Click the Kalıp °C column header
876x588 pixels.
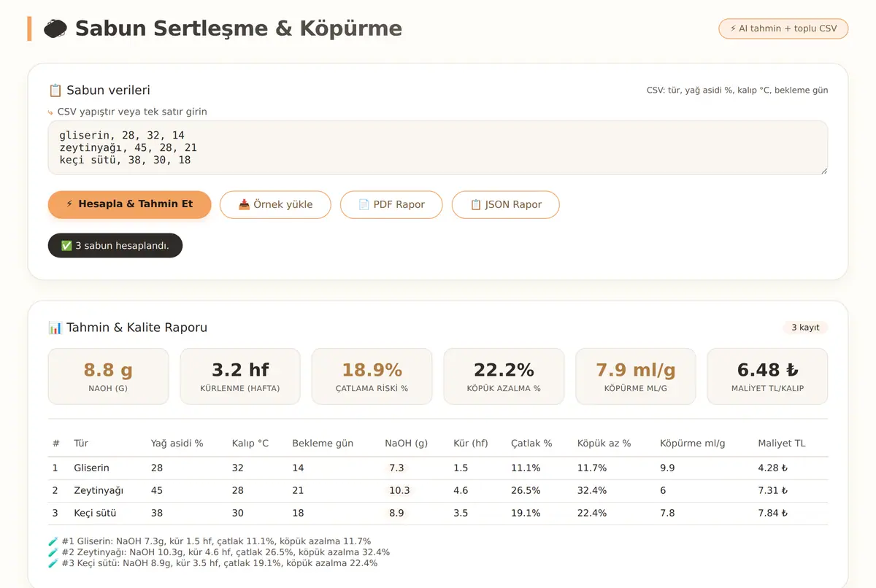coord(250,444)
